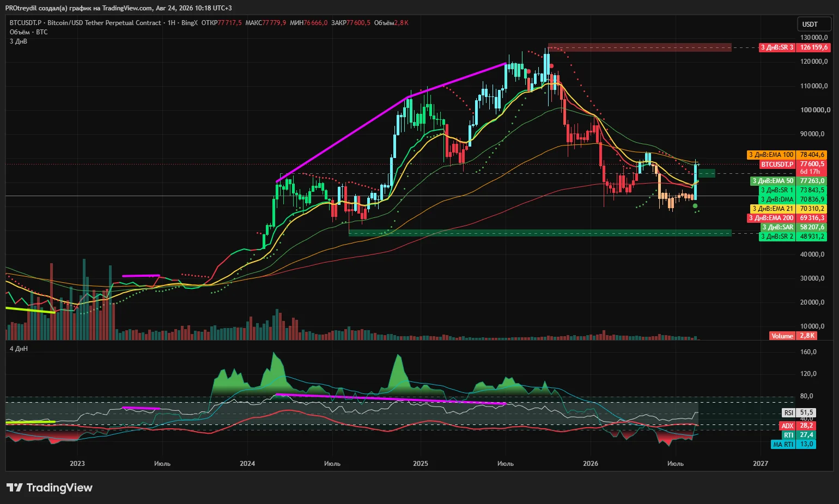Click the 2023 label on the time axis
The image size is (839, 504).
(77, 464)
